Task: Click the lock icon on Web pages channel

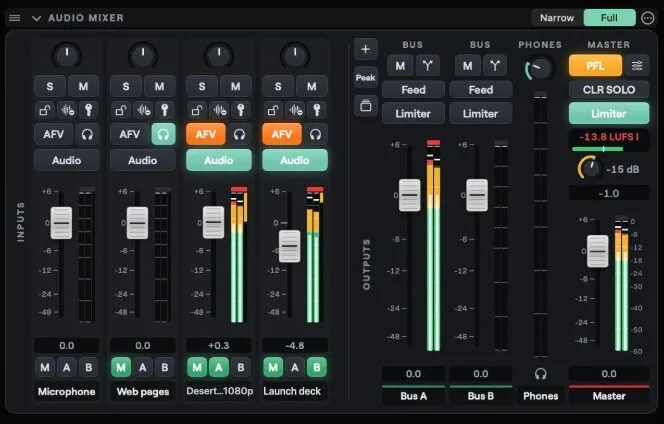Action: coord(121,110)
